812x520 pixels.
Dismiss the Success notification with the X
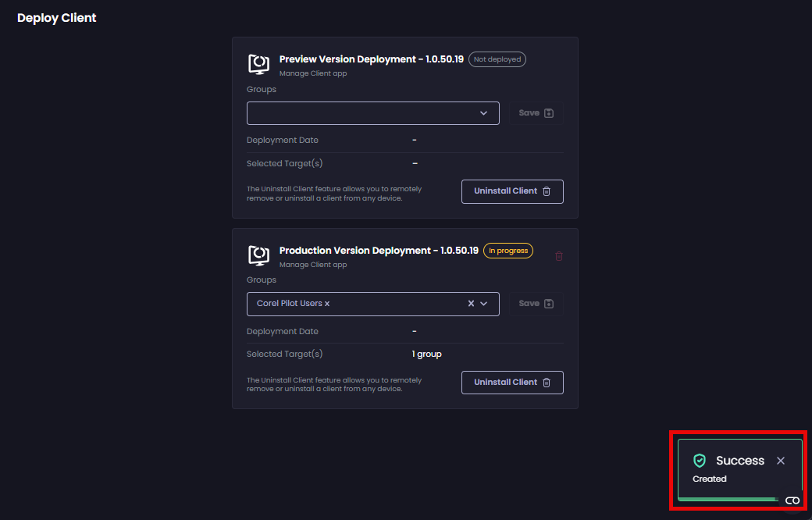coord(781,461)
